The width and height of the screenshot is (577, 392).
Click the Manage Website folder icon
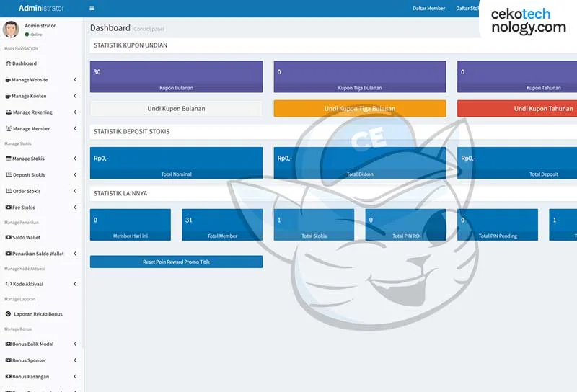point(8,80)
